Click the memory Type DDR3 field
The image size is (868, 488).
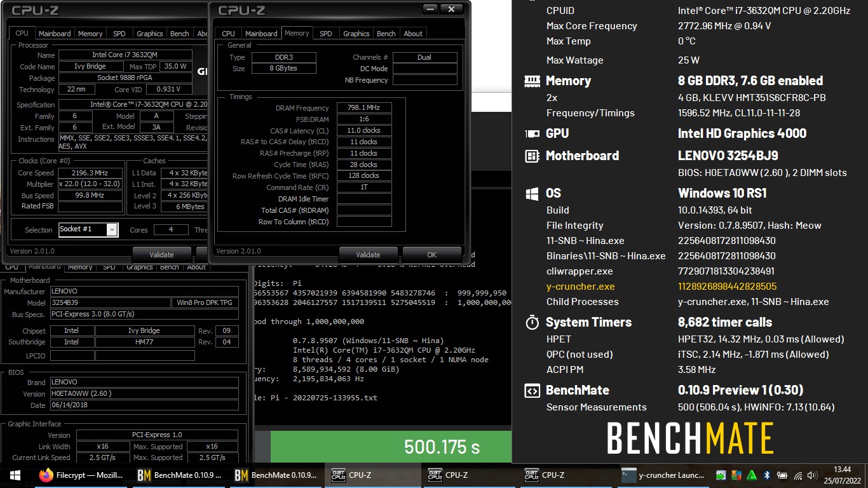(x=283, y=57)
